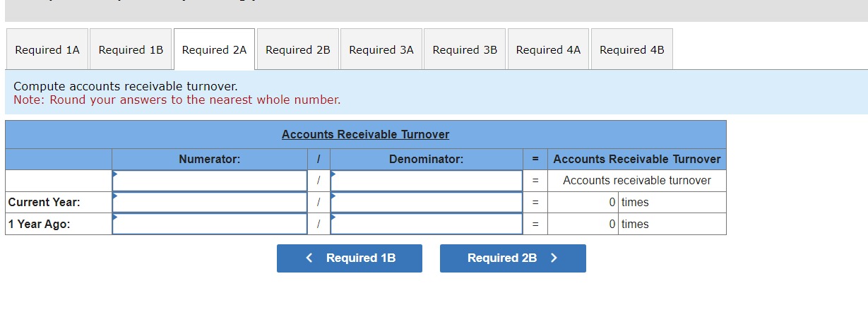
Task: Select the Current Year numerator field
Action: tap(210, 203)
